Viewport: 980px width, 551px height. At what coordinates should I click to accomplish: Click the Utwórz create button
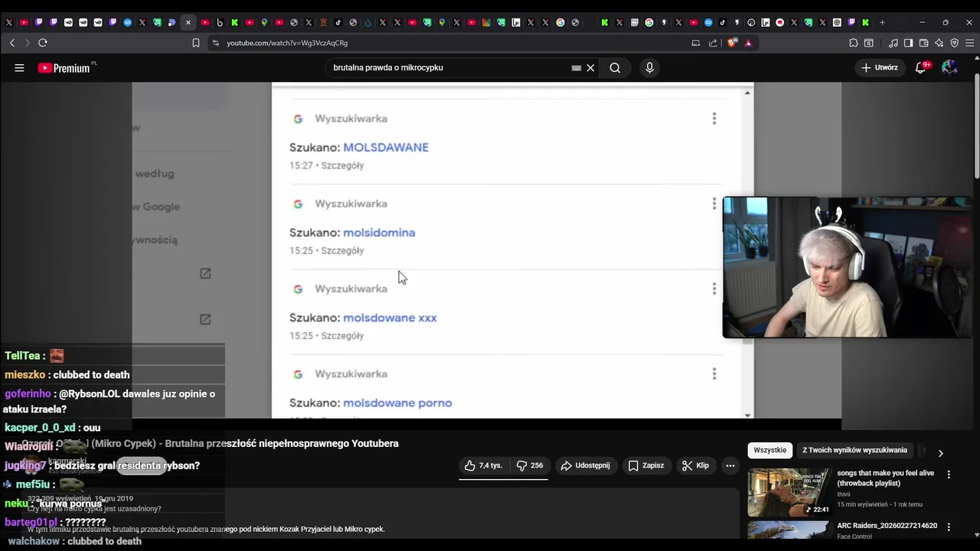coord(879,67)
